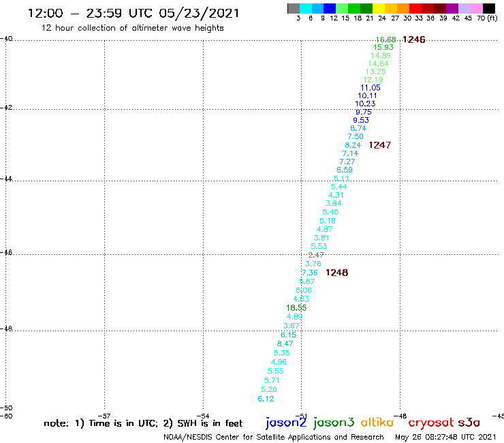The width and height of the screenshot is (504, 443).
Task: Click wave height value 5.71
Action: [272, 380]
